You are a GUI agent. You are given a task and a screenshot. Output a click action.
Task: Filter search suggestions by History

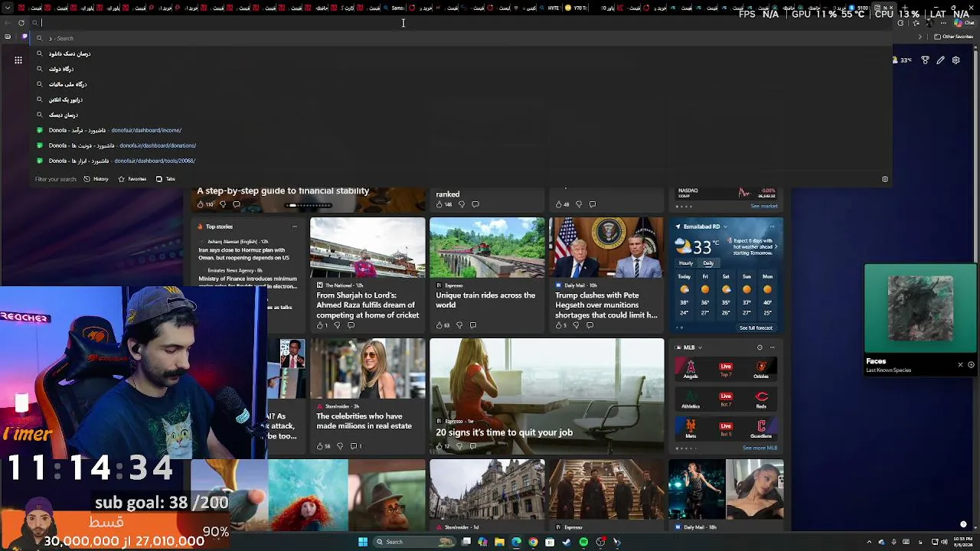pos(96,179)
